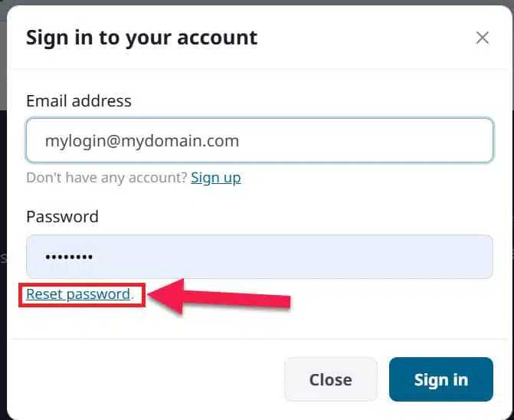Image resolution: width=514 pixels, height=420 pixels.
Task: Click the Reset password link
Action: (x=78, y=294)
